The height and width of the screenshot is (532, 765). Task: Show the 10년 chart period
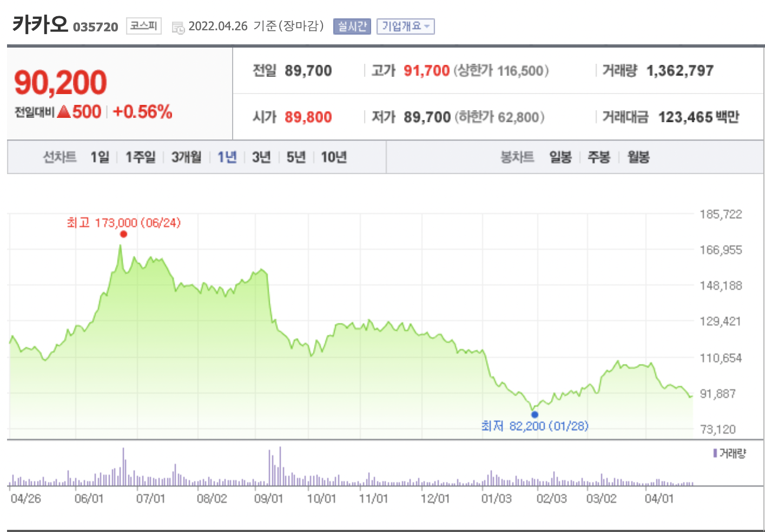tap(334, 157)
